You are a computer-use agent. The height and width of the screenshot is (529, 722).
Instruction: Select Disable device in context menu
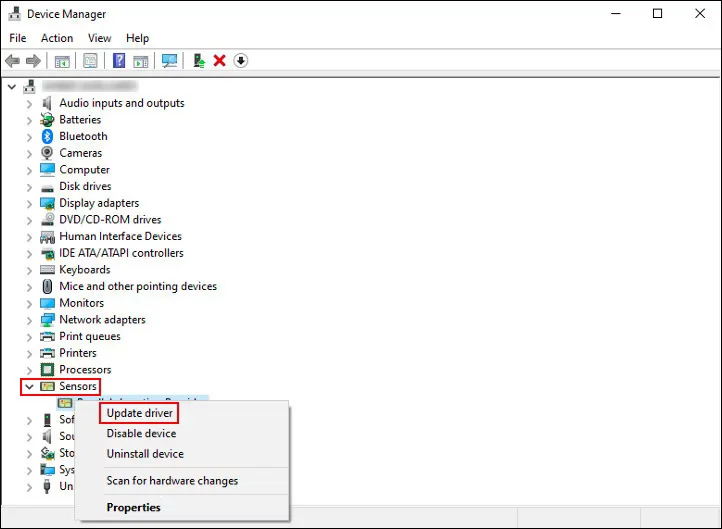pyautogui.click(x=141, y=433)
